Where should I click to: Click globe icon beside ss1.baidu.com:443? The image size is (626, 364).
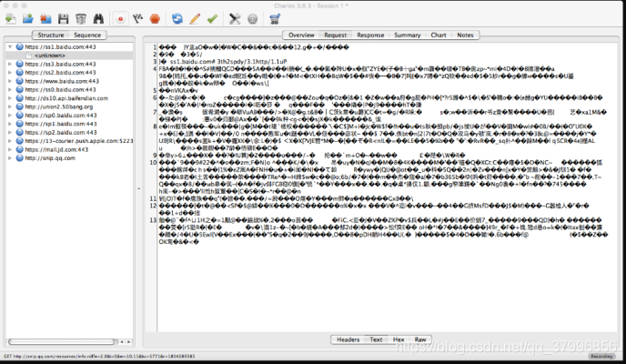point(20,46)
